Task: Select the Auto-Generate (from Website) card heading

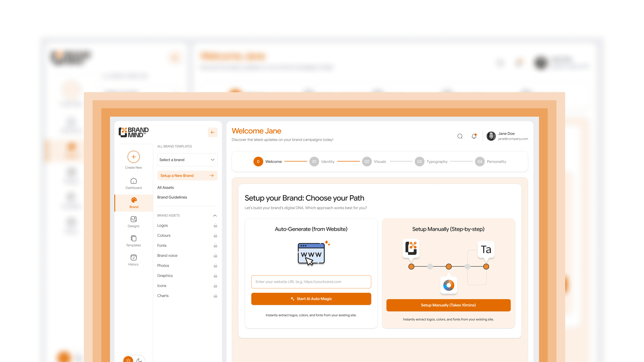Action: [311, 229]
